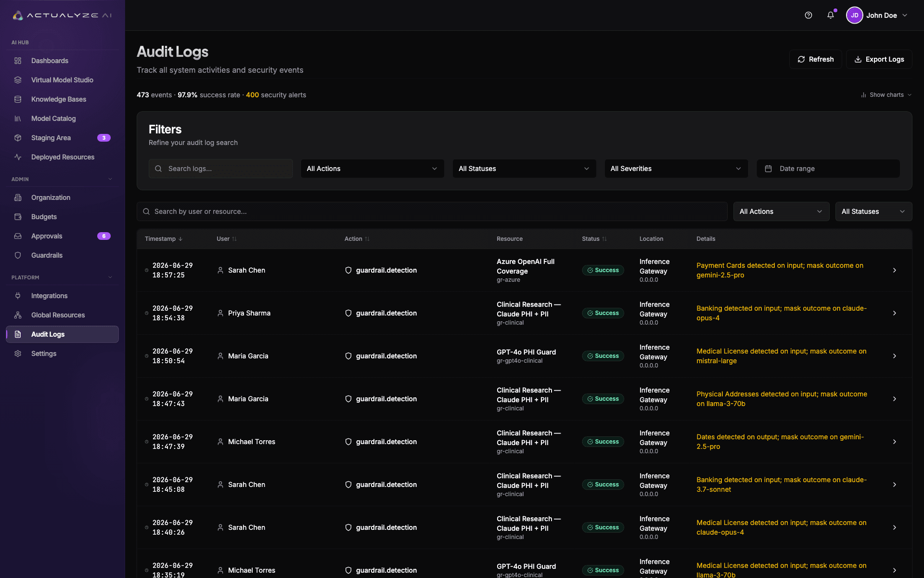Click the Success status of 18:47:43 row

click(x=603, y=399)
